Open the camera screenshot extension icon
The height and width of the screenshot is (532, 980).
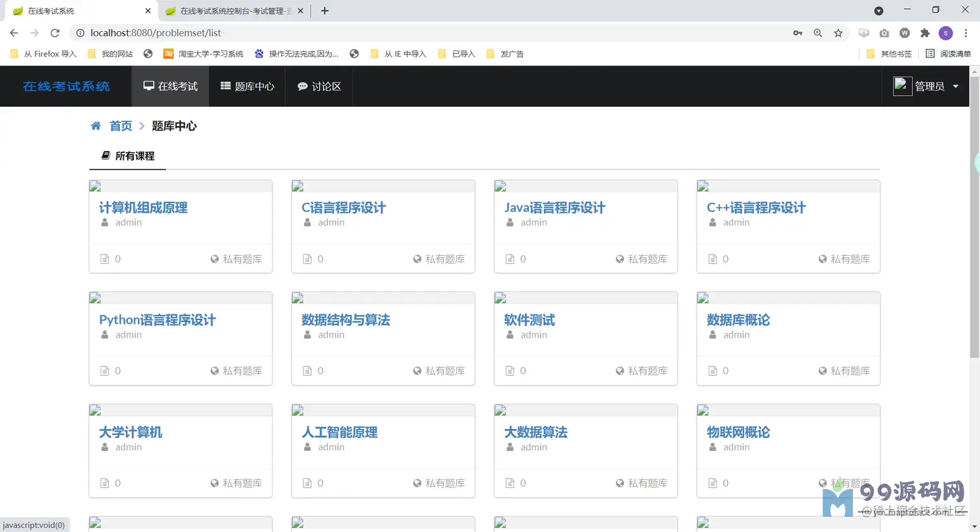(884, 32)
